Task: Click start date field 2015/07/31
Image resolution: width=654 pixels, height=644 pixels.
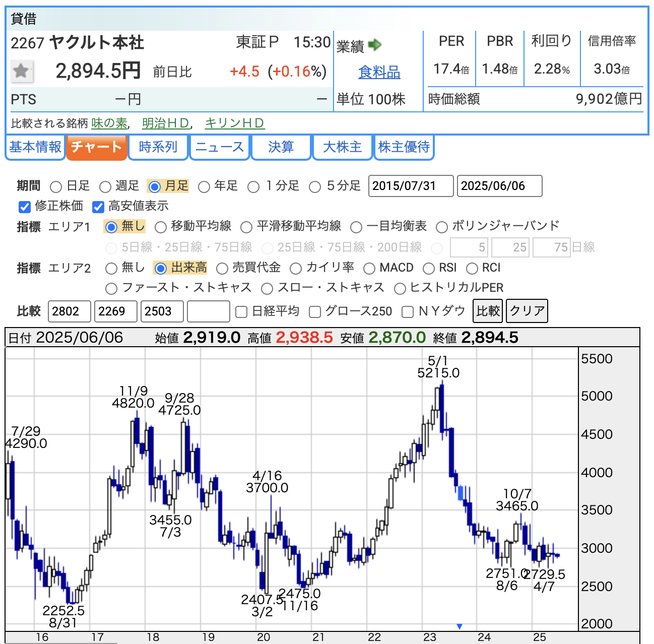Action: point(411,186)
